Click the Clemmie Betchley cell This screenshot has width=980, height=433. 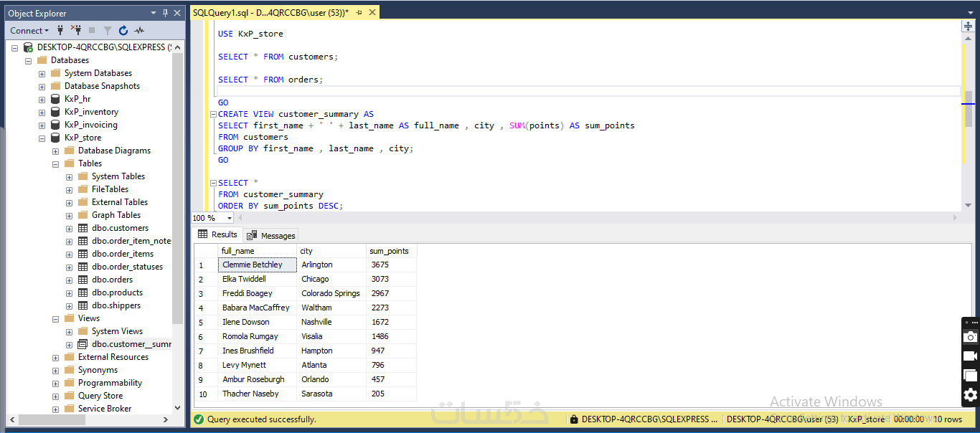click(x=257, y=265)
